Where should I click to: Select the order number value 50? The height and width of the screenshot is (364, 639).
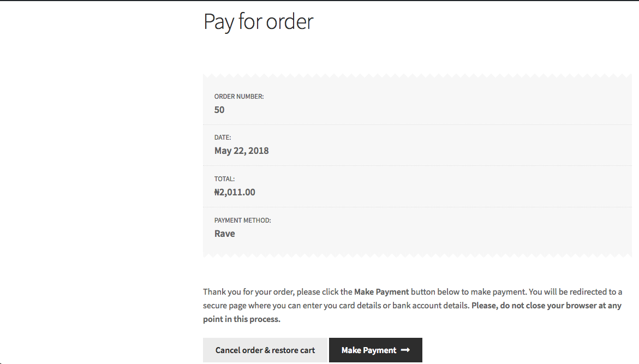pos(219,110)
